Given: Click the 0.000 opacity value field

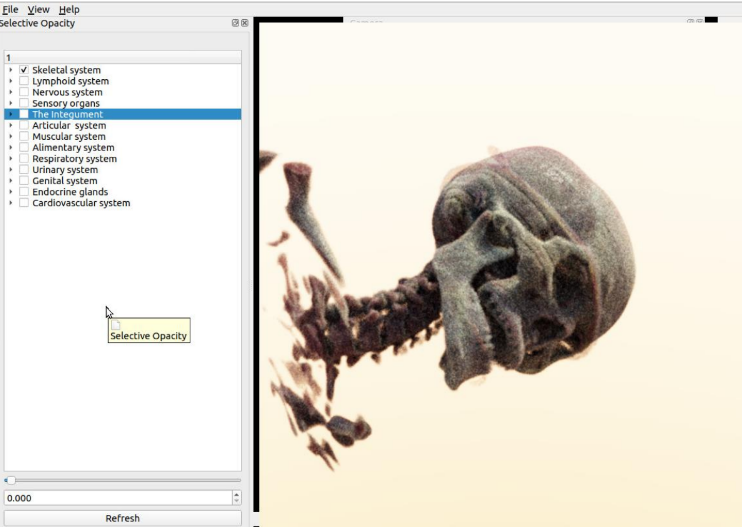Looking at the screenshot, I should coord(115,497).
